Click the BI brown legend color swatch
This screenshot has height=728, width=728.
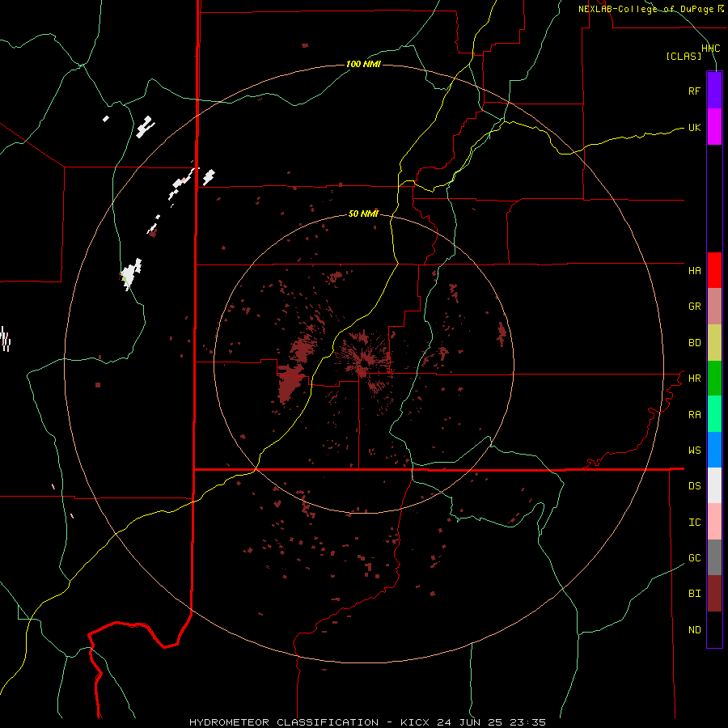coord(714,594)
